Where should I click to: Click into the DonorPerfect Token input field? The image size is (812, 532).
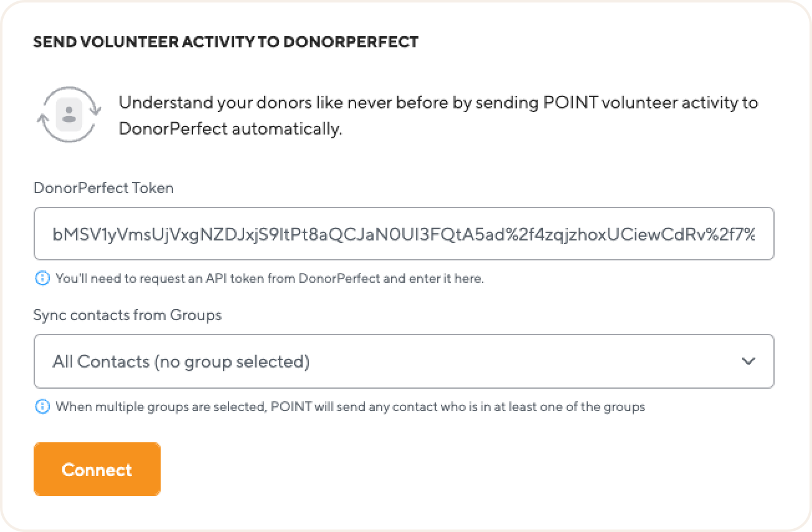click(x=404, y=234)
